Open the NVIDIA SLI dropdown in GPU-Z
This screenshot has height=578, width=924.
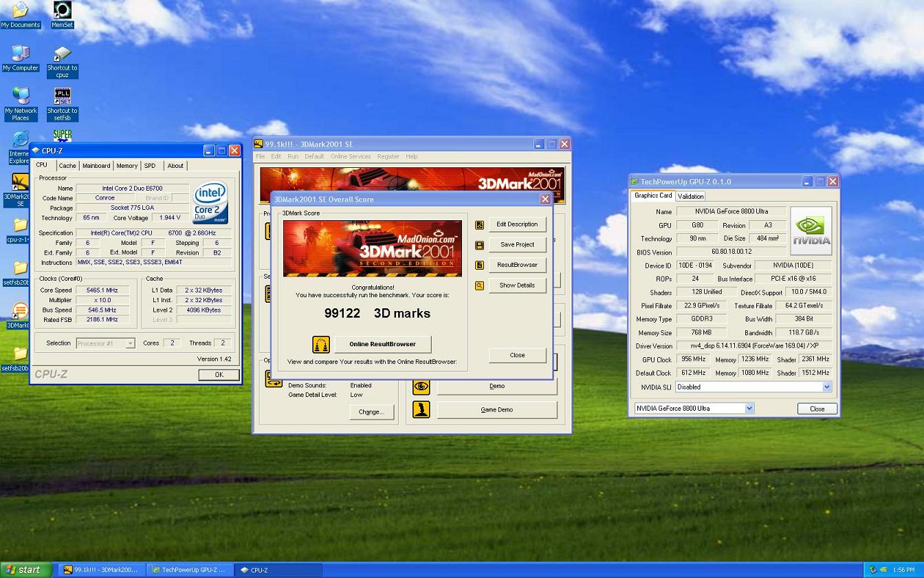click(x=827, y=387)
